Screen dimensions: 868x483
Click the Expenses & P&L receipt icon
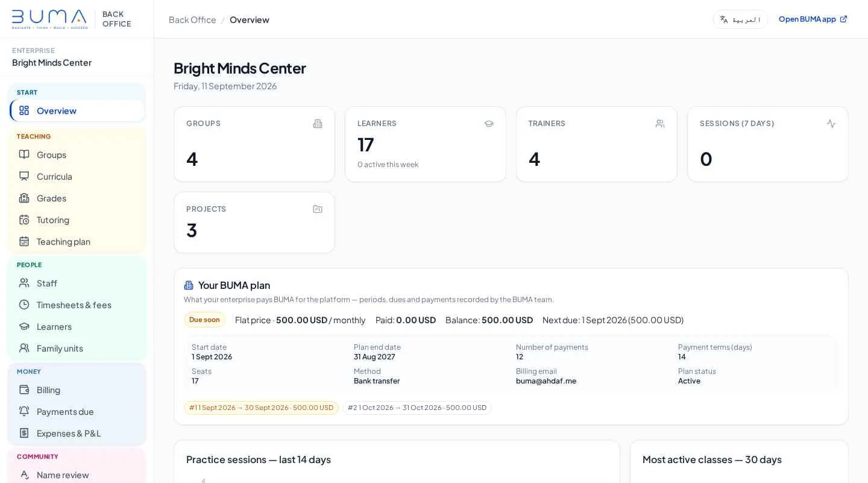click(24, 433)
